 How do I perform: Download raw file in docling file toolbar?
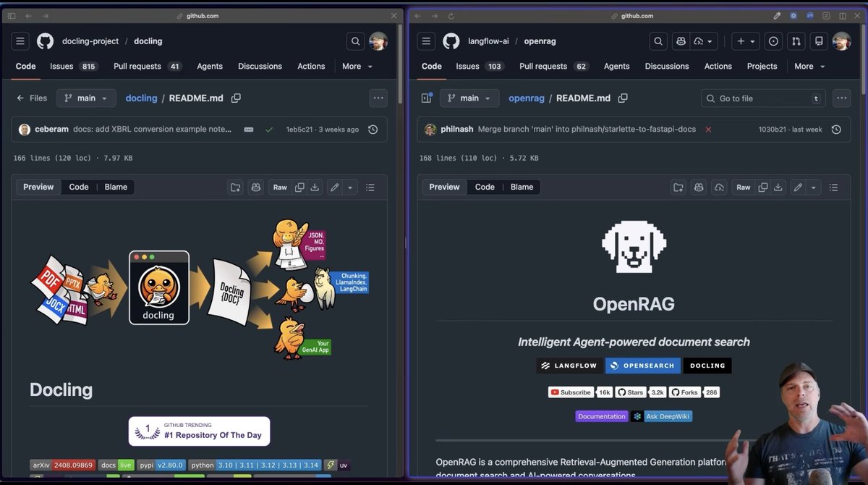315,187
